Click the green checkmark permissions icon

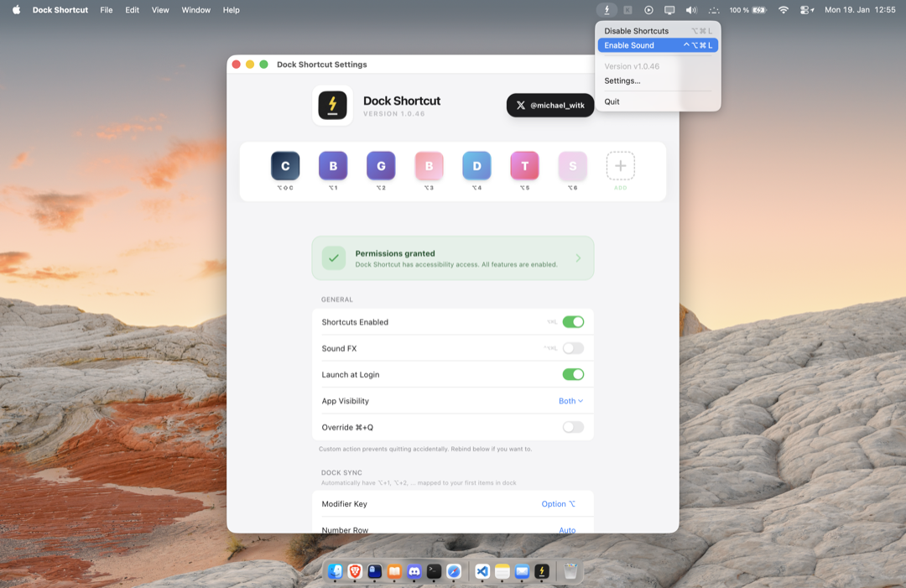coord(334,258)
